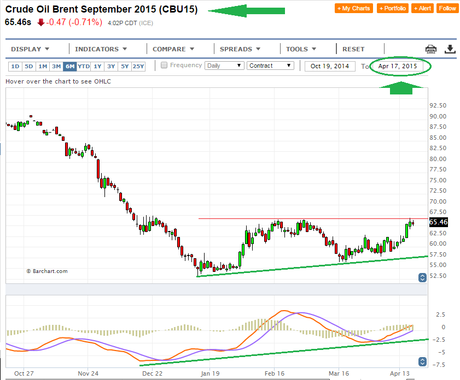Click the Apr 13 date label on x-axis

[400, 373]
